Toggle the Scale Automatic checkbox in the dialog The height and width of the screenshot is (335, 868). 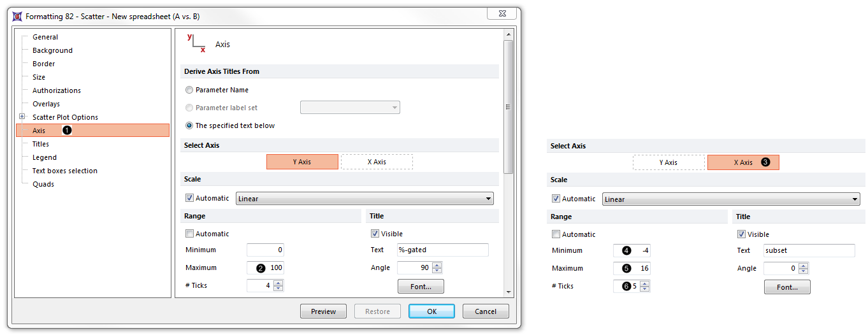click(189, 199)
